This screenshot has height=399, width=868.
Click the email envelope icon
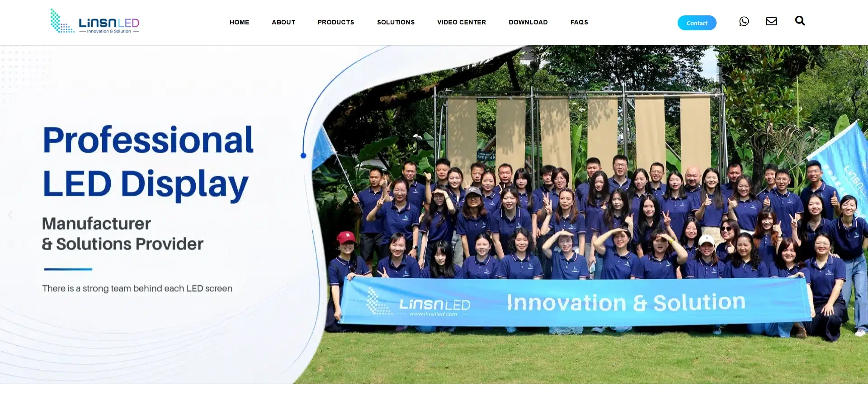tap(771, 21)
